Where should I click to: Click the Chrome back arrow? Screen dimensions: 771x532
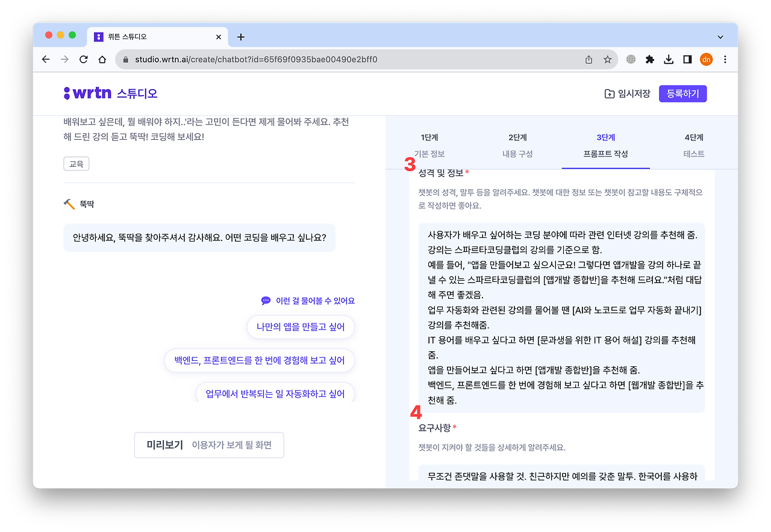(x=46, y=60)
